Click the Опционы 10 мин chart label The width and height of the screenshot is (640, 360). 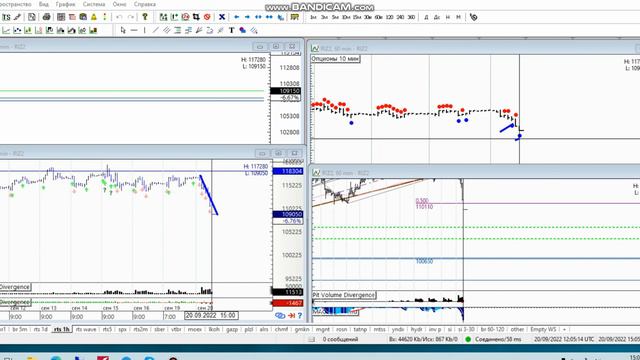(336, 59)
